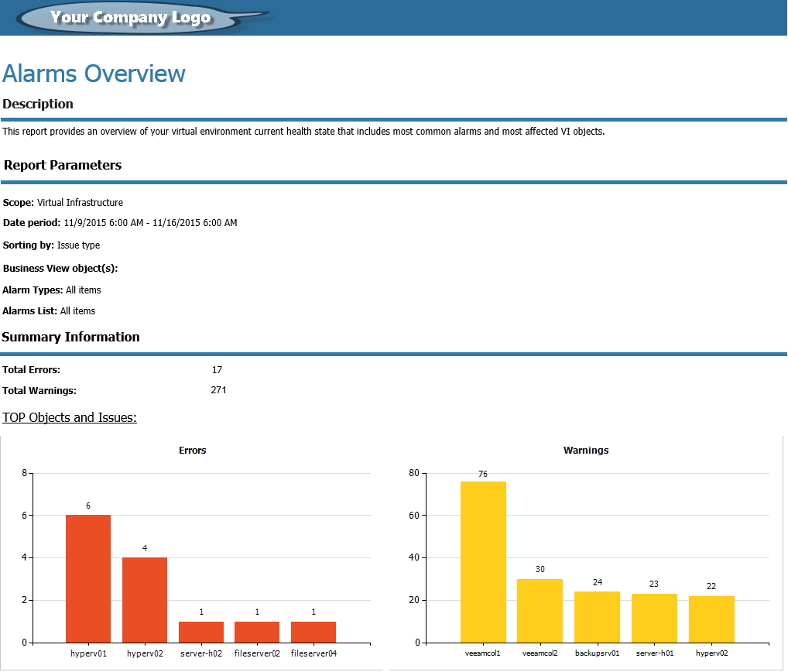Click the veeamcol1 axis label
The height and width of the screenshot is (672, 788).
[483, 653]
